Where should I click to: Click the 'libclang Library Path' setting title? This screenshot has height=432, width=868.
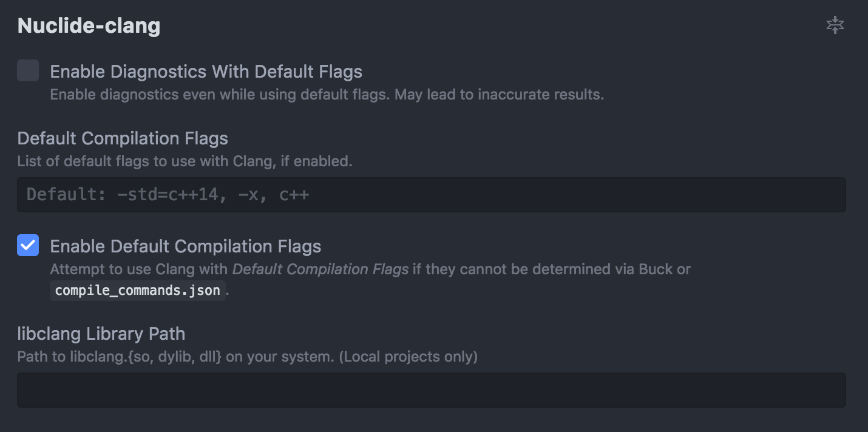[101, 334]
